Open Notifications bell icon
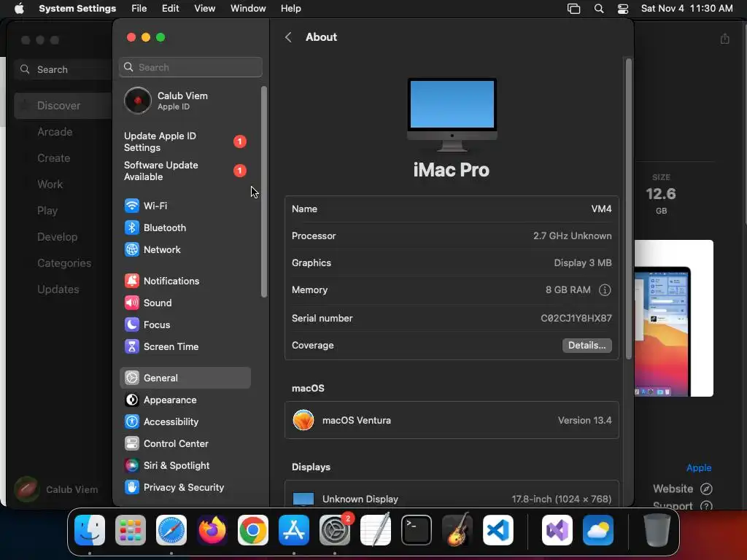The height and width of the screenshot is (560, 747). point(131,281)
